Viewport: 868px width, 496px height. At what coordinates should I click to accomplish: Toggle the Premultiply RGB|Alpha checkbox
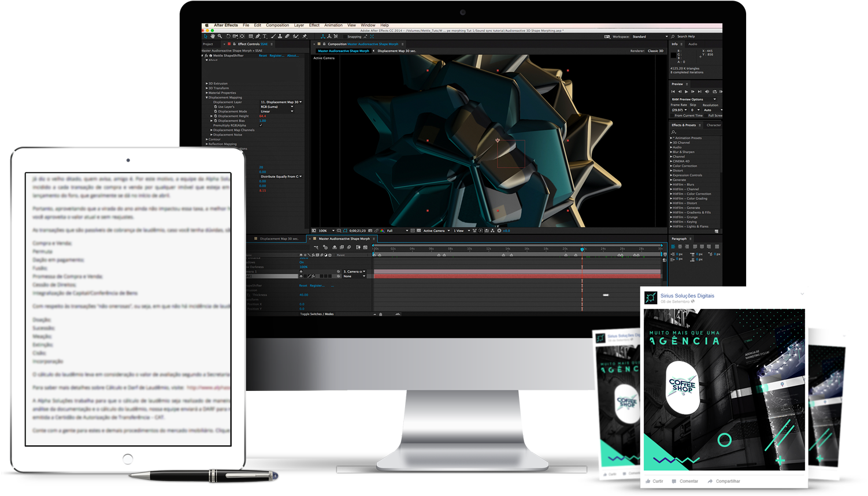(261, 125)
